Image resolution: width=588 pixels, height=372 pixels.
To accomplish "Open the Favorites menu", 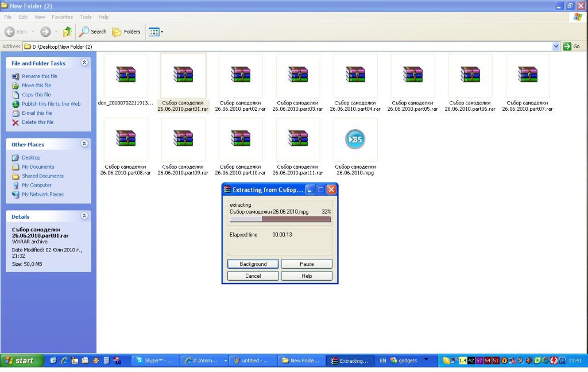I will click(x=62, y=17).
